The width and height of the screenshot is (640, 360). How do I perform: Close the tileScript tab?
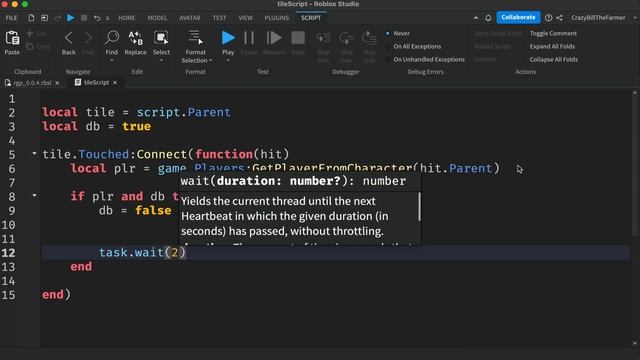[115, 82]
